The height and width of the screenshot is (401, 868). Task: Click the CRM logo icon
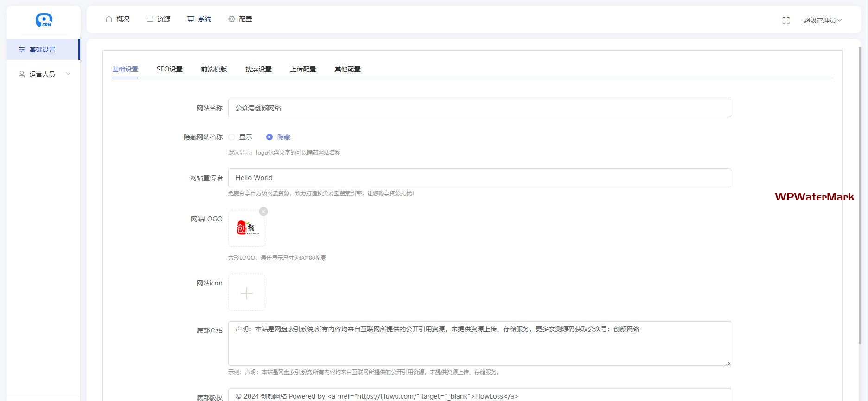point(44,20)
